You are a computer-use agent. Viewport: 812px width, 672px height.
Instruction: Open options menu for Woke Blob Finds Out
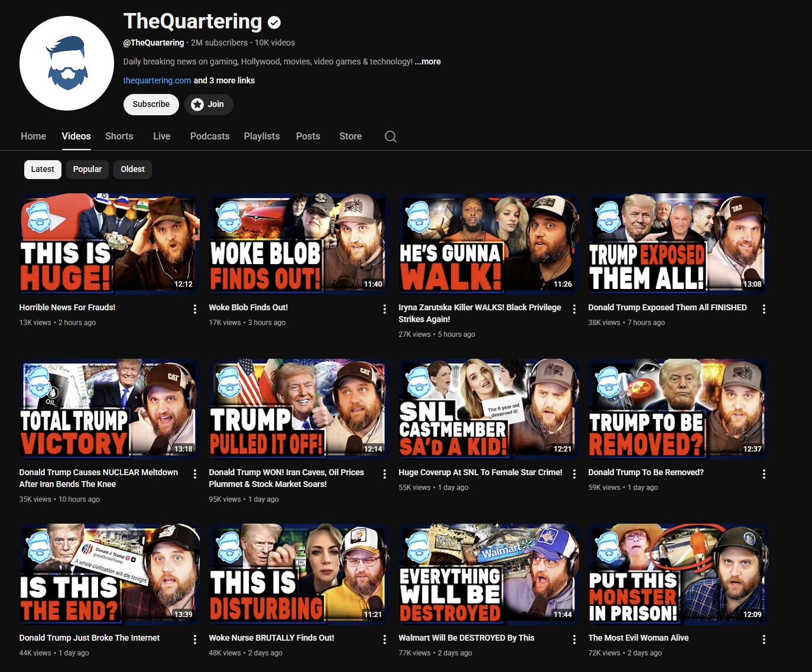(384, 309)
